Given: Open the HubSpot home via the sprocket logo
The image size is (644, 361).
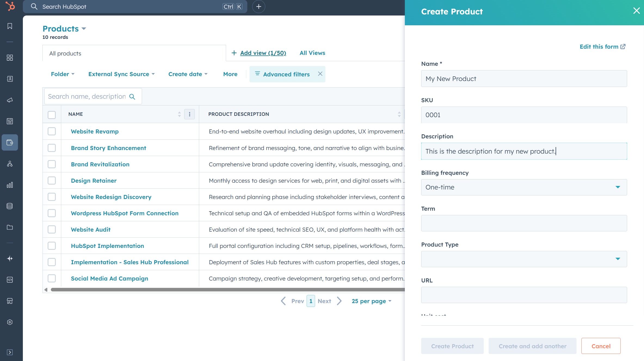Looking at the screenshot, I should (x=10, y=7).
